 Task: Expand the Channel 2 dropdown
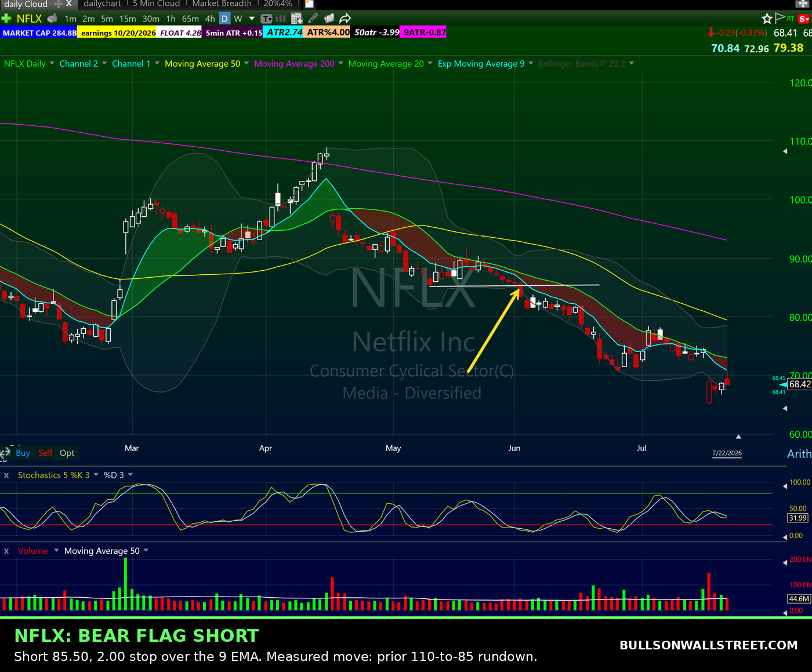(x=104, y=63)
